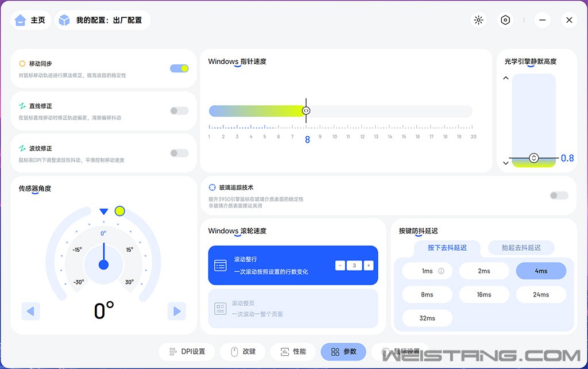Viewport: 588px width, 369px height.
Task: Click the large 0° angle readout
Action: click(104, 310)
